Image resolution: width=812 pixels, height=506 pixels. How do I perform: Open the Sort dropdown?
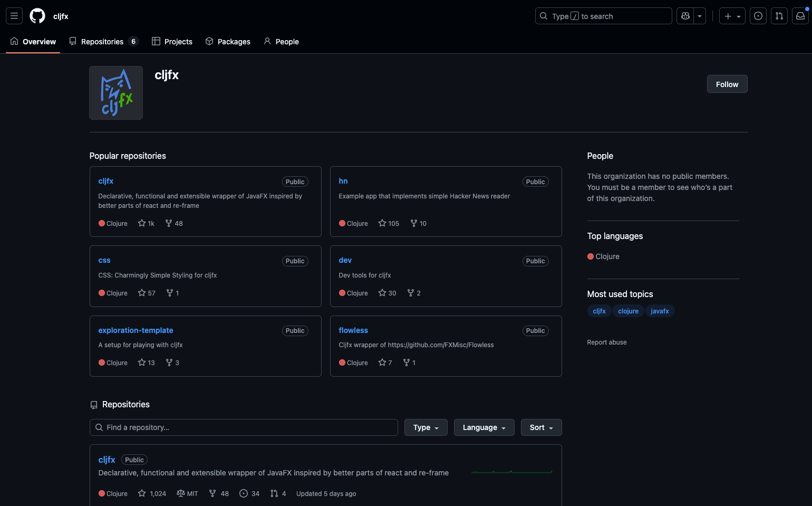click(541, 427)
